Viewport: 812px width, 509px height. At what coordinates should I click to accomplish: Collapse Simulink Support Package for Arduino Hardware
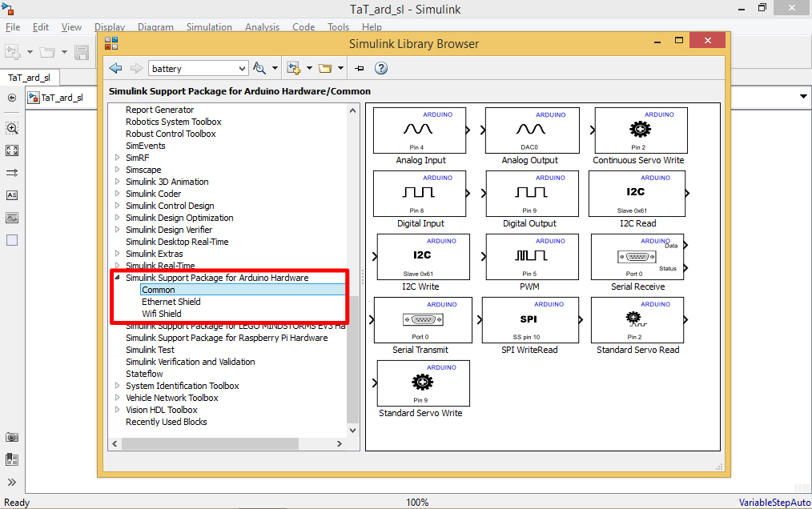[117, 278]
